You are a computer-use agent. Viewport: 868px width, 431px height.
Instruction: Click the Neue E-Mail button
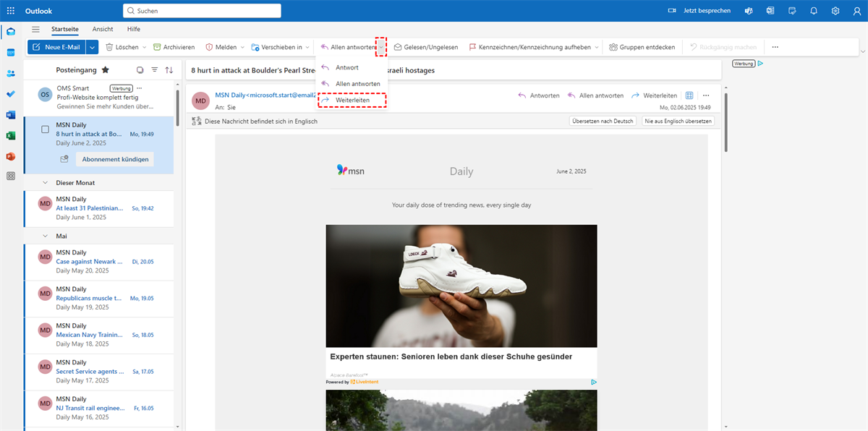[56, 47]
